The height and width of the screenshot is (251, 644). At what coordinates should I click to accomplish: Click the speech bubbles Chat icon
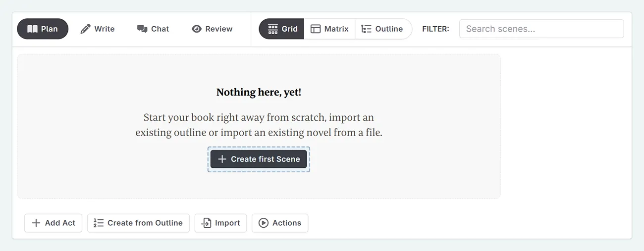142,29
